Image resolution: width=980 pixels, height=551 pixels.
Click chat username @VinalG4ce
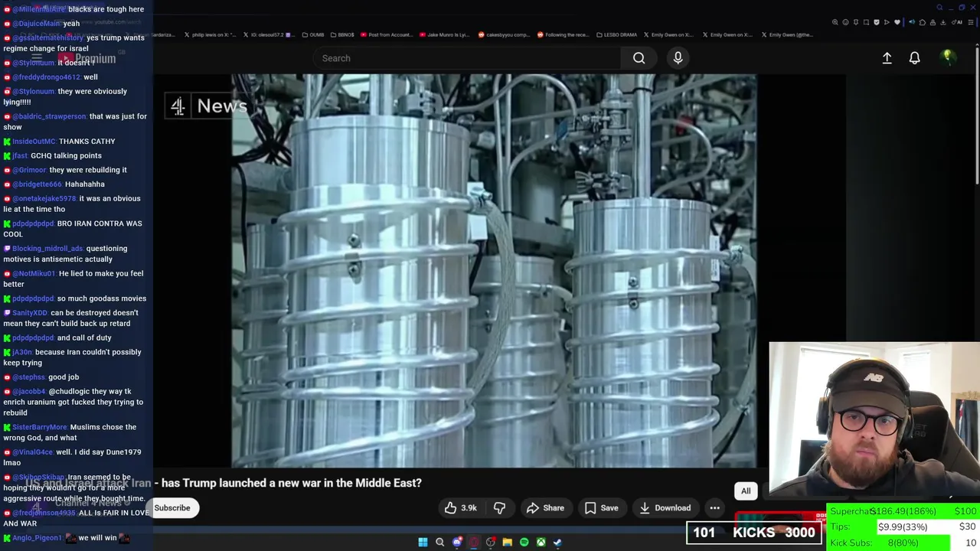click(x=32, y=452)
